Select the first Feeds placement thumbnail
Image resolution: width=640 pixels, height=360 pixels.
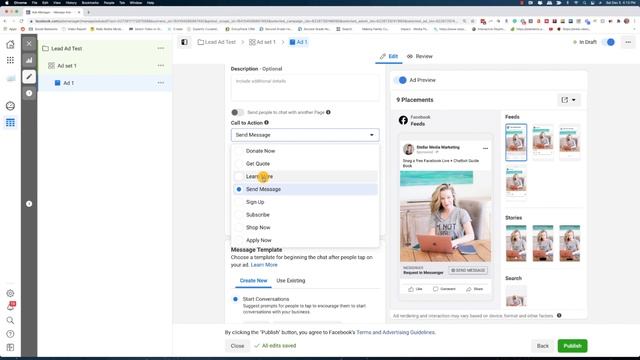516,142
